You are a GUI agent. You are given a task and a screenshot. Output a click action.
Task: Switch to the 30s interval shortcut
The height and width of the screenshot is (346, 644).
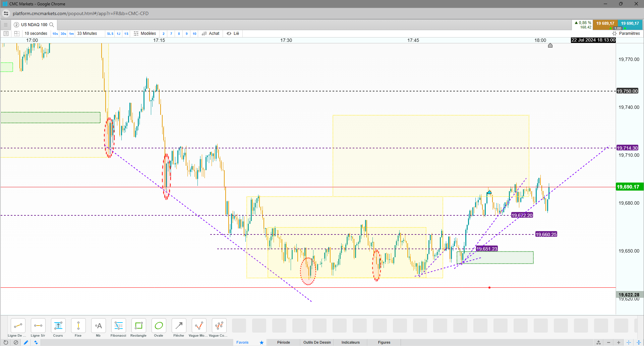click(x=63, y=33)
